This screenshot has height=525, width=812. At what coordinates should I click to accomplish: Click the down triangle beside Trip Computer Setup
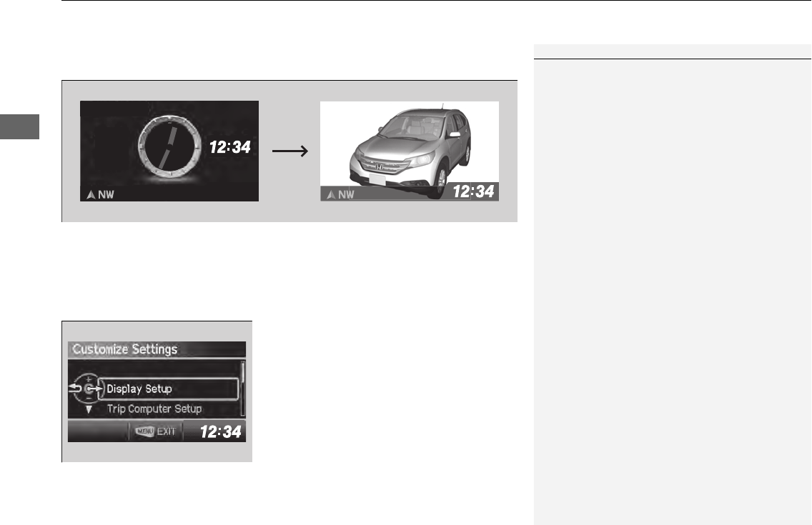pos(89,410)
